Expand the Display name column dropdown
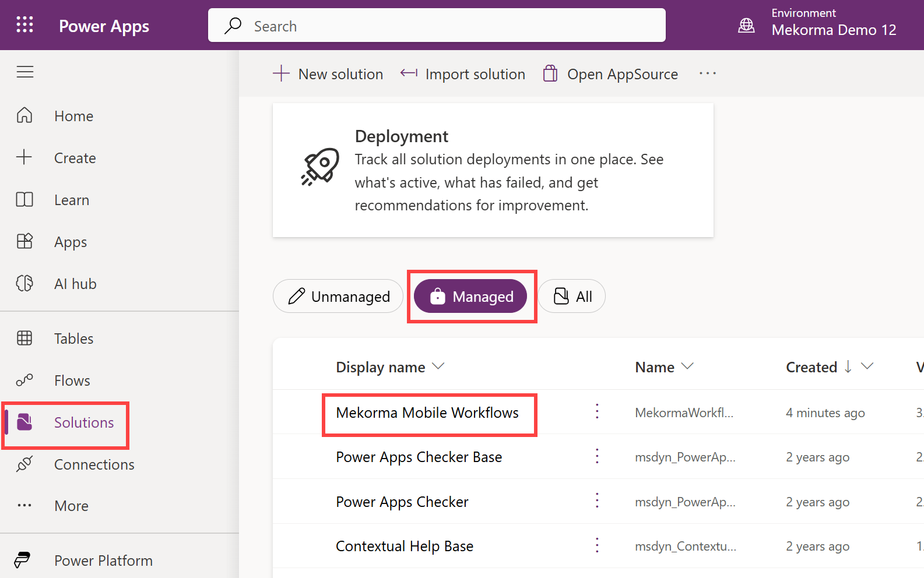 coord(438,366)
